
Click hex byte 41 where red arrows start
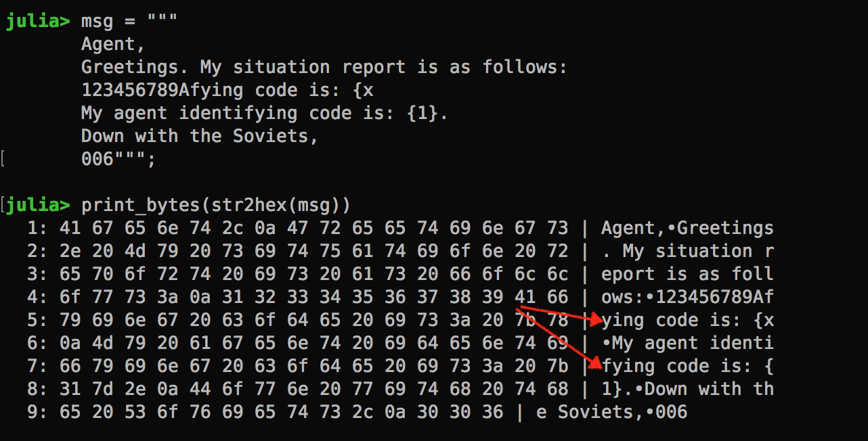pos(525,297)
